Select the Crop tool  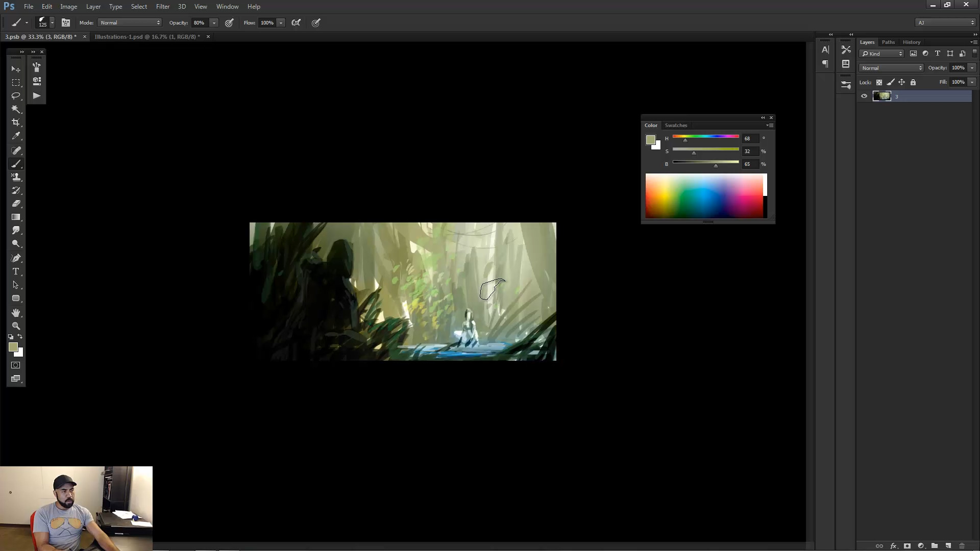click(x=16, y=122)
